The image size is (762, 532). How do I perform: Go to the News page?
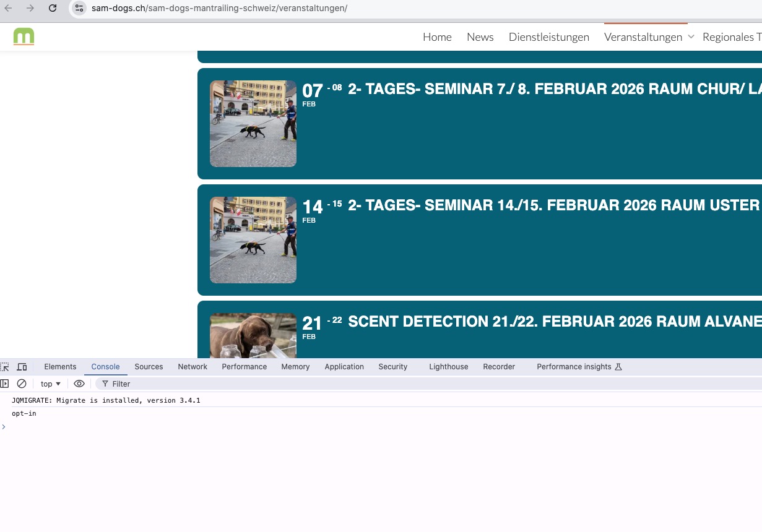click(x=480, y=37)
